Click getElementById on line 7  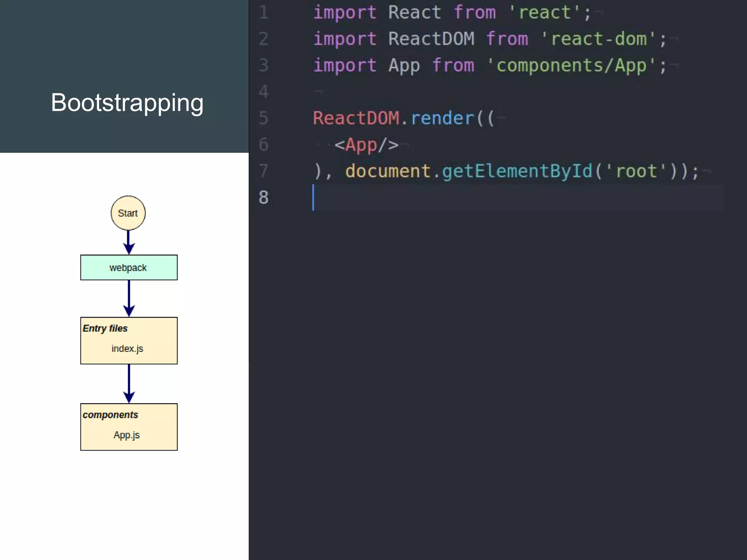click(x=517, y=171)
